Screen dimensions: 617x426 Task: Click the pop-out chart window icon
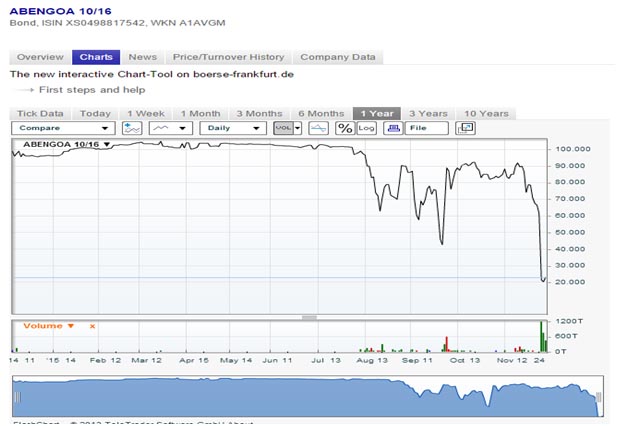click(466, 128)
